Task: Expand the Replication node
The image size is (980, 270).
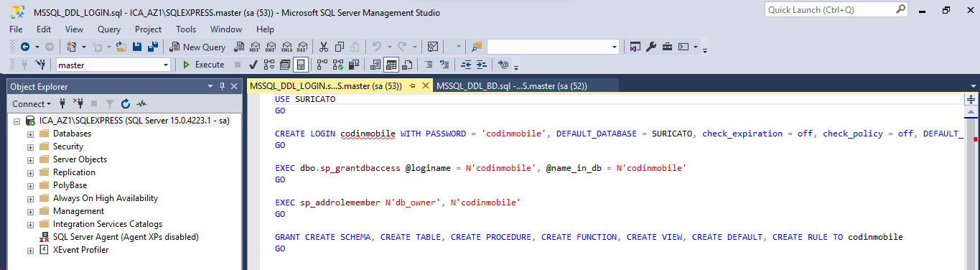Action: pos(30,172)
